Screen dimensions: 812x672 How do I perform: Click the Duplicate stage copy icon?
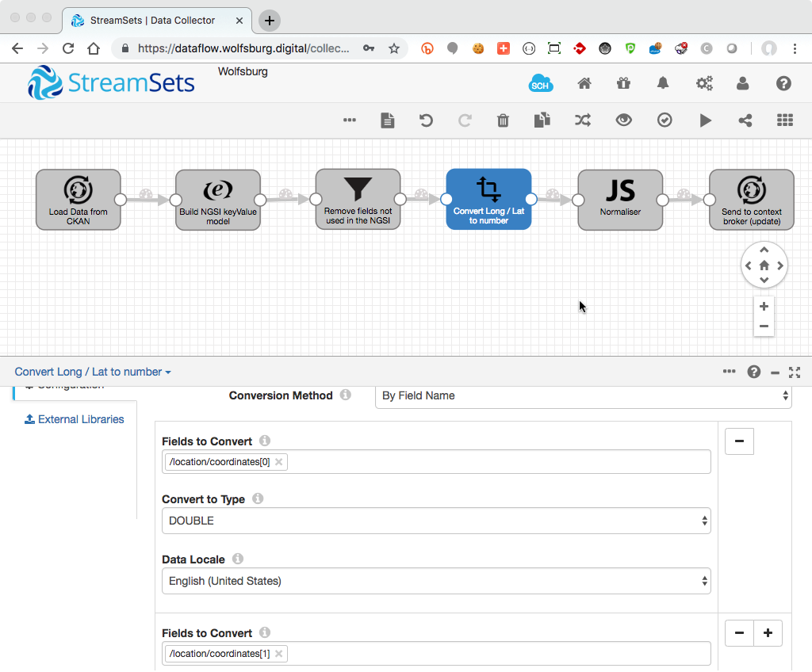pos(542,120)
